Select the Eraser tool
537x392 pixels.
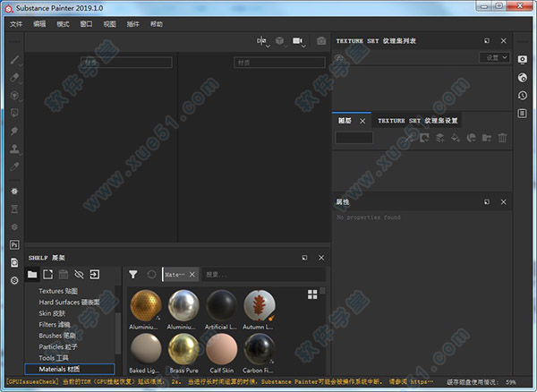[14, 78]
